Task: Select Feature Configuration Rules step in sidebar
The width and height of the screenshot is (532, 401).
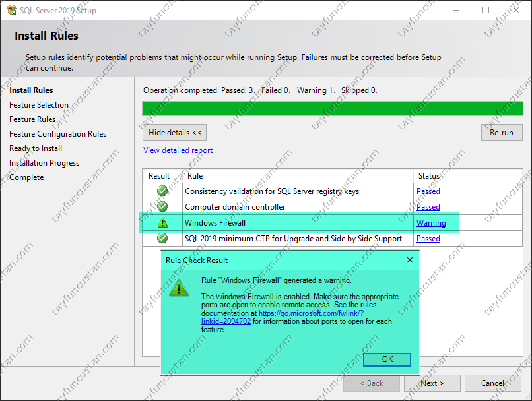Action: coord(57,134)
